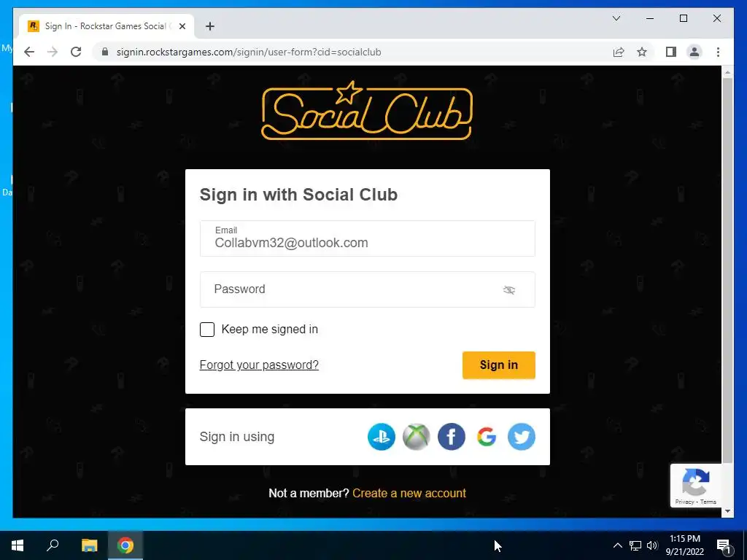
Task: Bookmark this page with the star icon
Action: (642, 52)
